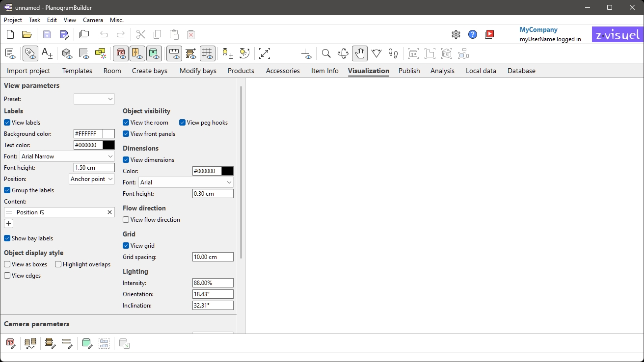Activate the Zoom magnifier tool

326,53
